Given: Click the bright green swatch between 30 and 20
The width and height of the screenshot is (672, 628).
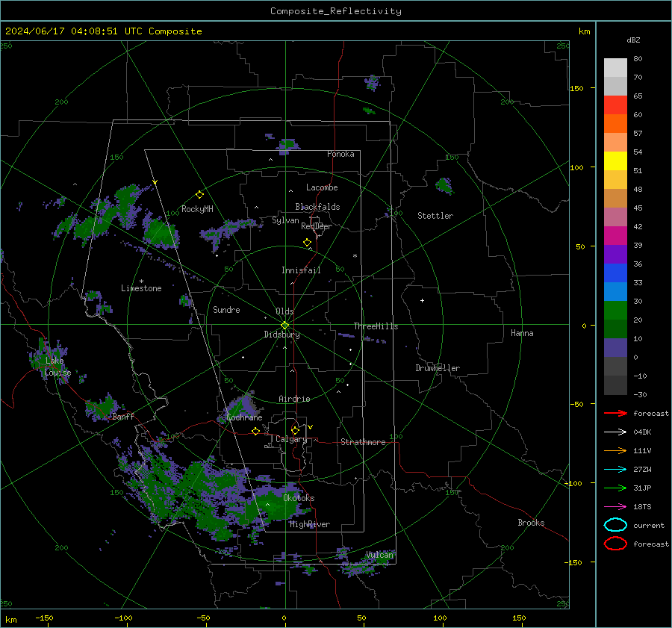Looking at the screenshot, I should coord(615,311).
